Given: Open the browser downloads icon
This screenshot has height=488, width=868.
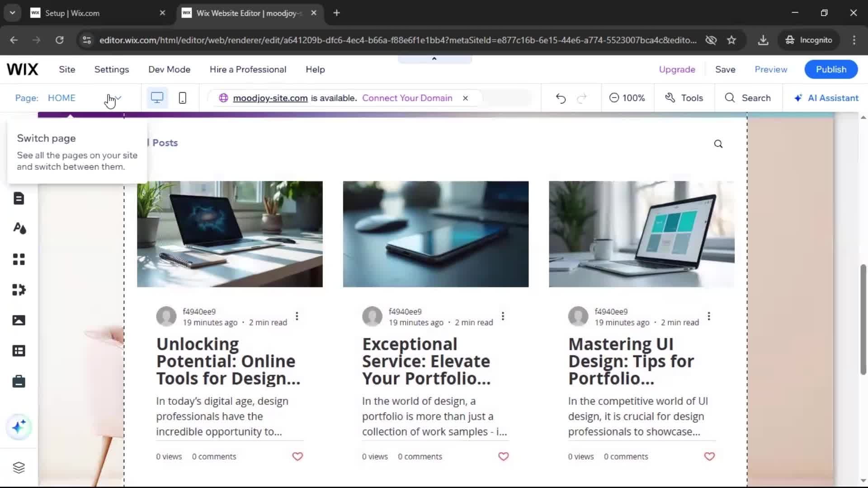Looking at the screenshot, I should coord(763,40).
